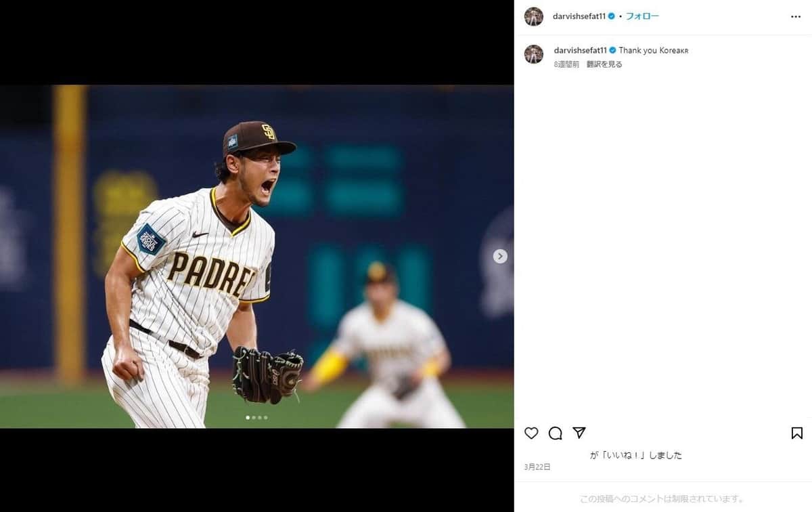Share the post via paper plane icon
Screen dimensions: 812x512
coord(579,433)
